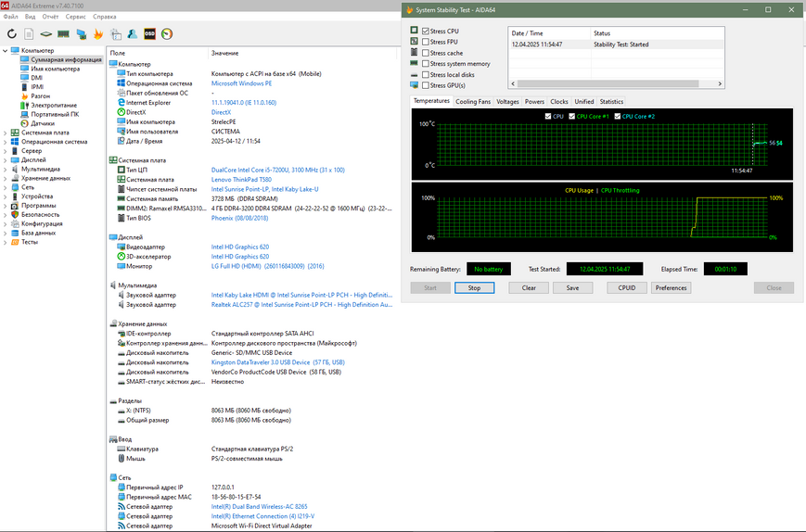The image size is (806, 532).
Task: Switch to Statistics tab
Action: (x=611, y=102)
